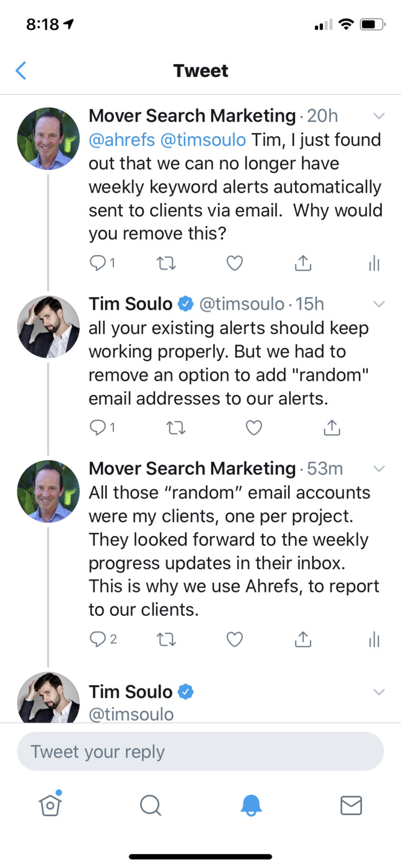Viewport: 401px width, 868px height.
Task: Tap the Tweet your reply field
Action: [200, 751]
